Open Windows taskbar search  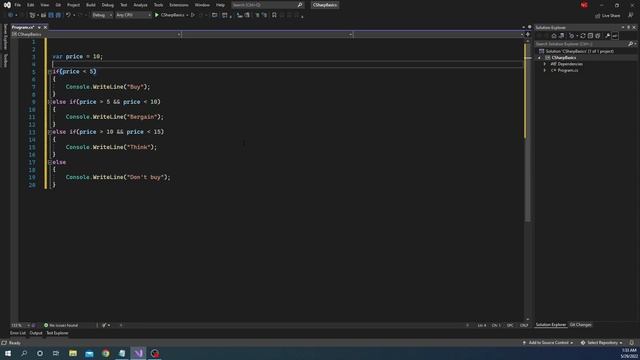click(x=24, y=353)
